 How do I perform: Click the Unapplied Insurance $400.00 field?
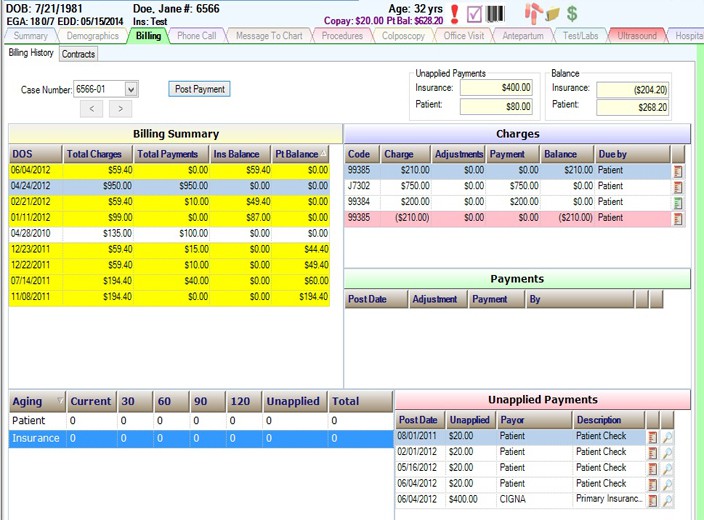(496, 88)
